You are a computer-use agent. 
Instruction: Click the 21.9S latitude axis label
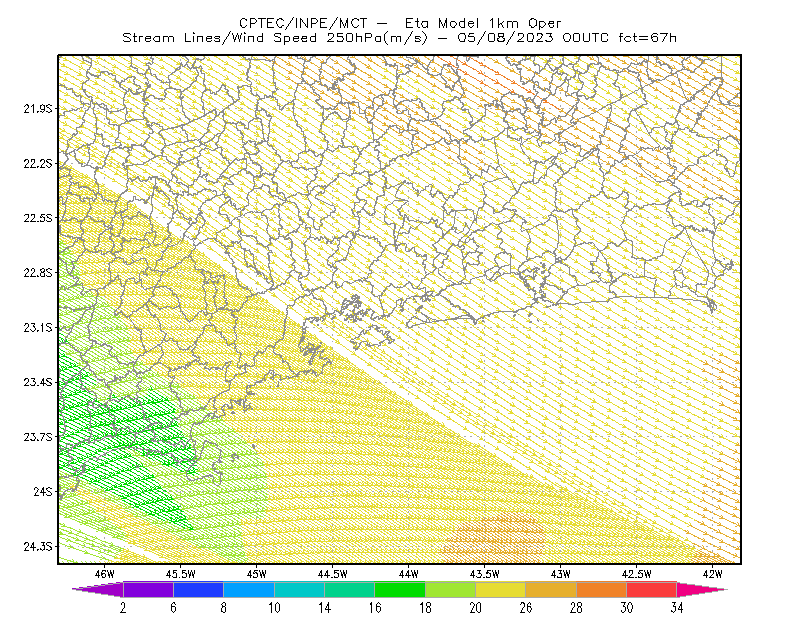click(37, 109)
